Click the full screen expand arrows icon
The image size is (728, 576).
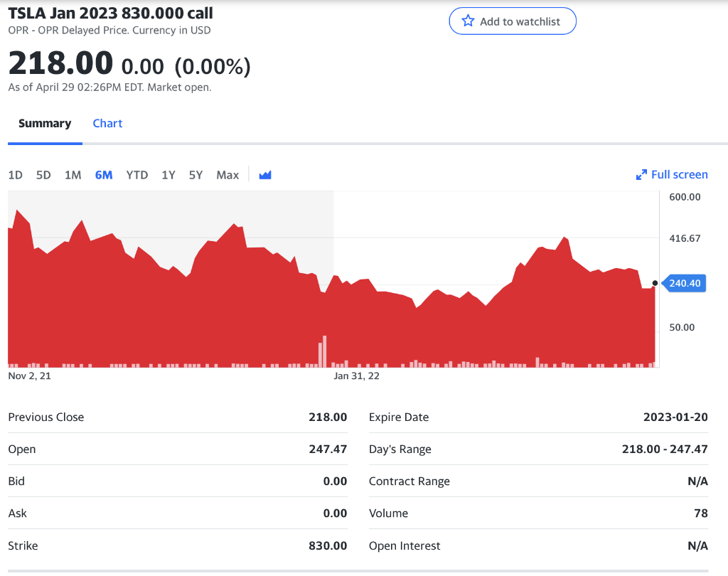(641, 175)
